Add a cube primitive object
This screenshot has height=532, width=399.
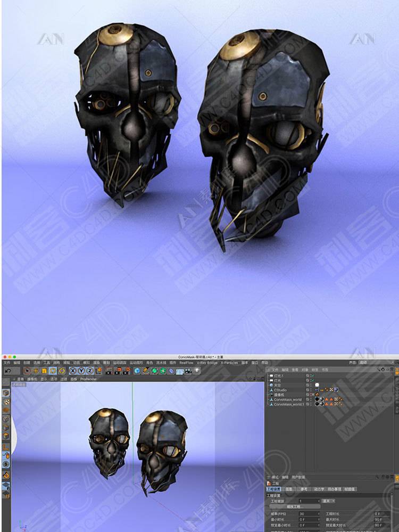137,371
